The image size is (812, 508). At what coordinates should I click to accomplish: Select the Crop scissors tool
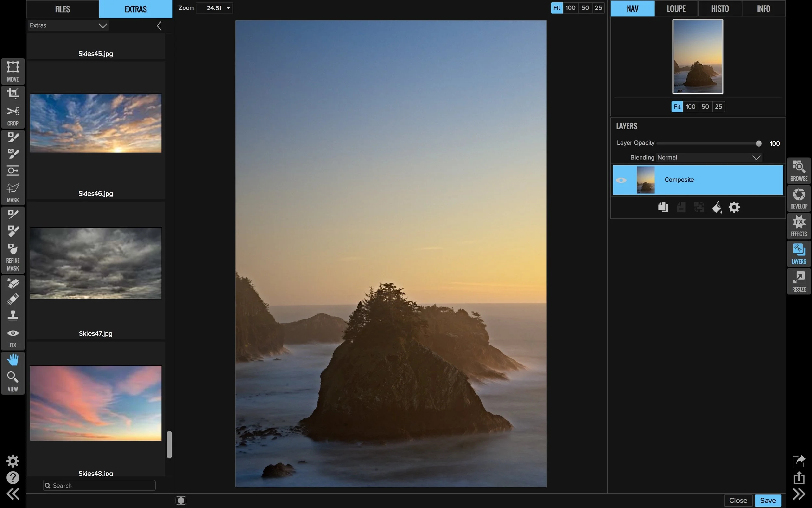[13, 111]
